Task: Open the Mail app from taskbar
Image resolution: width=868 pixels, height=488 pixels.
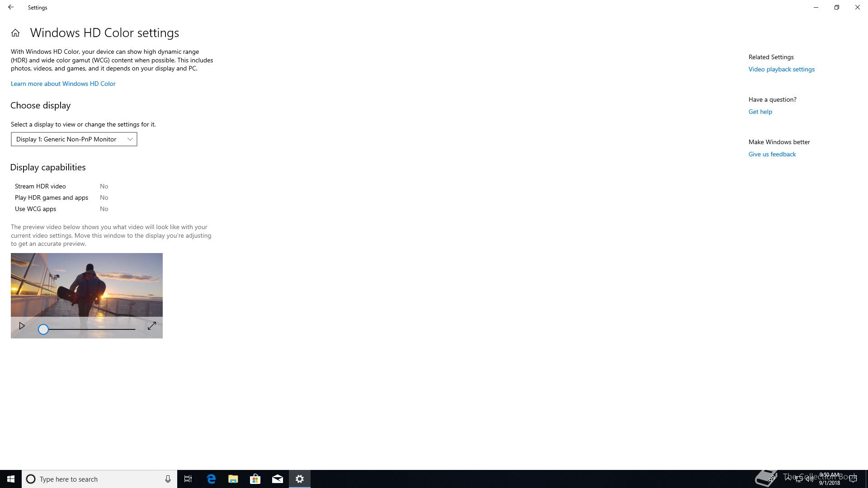Action: [x=278, y=479]
